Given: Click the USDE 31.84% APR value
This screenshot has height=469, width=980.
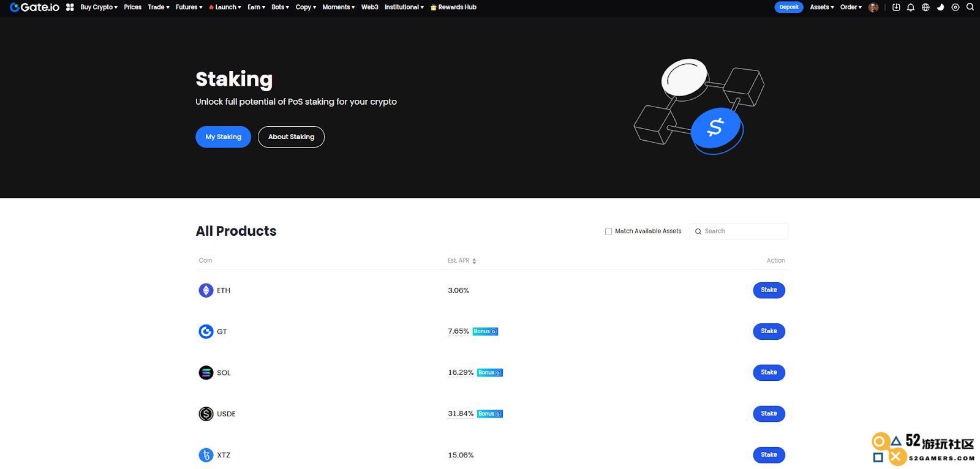Looking at the screenshot, I should click(461, 414).
